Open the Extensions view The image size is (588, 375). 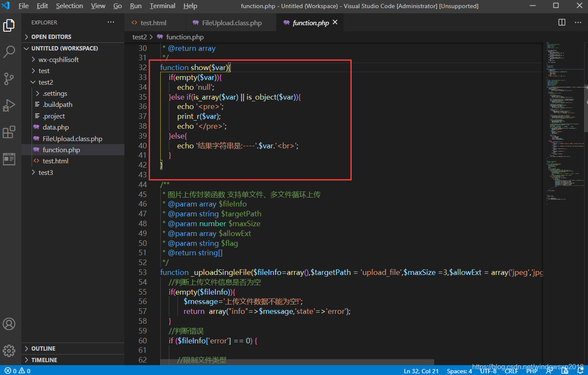(9, 132)
